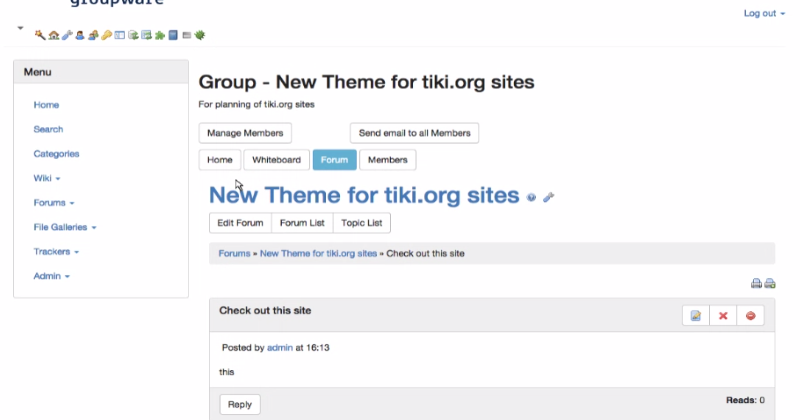800x420 pixels.
Task: Click the house icon in the admin toolbar
Action: pos(54,35)
